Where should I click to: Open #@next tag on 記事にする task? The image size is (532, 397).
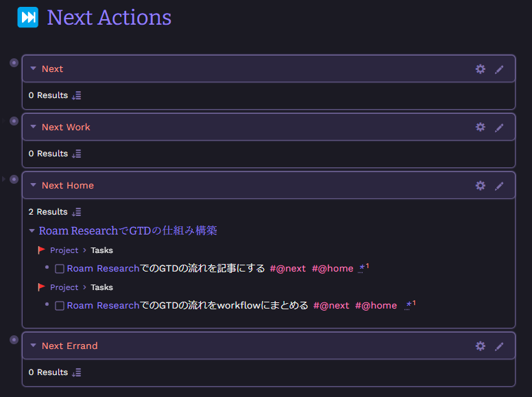click(288, 268)
